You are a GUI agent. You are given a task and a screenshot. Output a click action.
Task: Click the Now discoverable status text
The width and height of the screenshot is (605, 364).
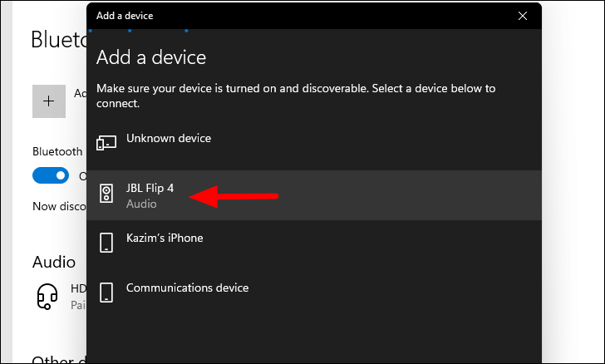[x=60, y=206]
